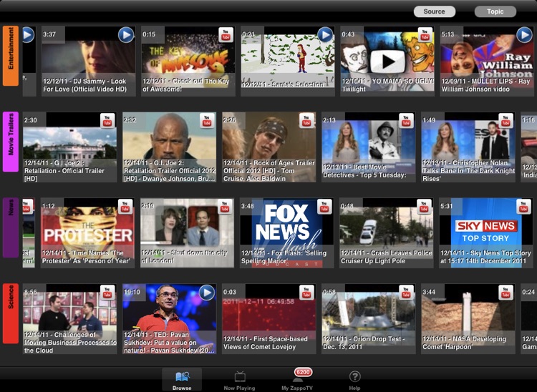
Task: Open Moving Business Processes to Cloud video
Action: tap(69, 319)
